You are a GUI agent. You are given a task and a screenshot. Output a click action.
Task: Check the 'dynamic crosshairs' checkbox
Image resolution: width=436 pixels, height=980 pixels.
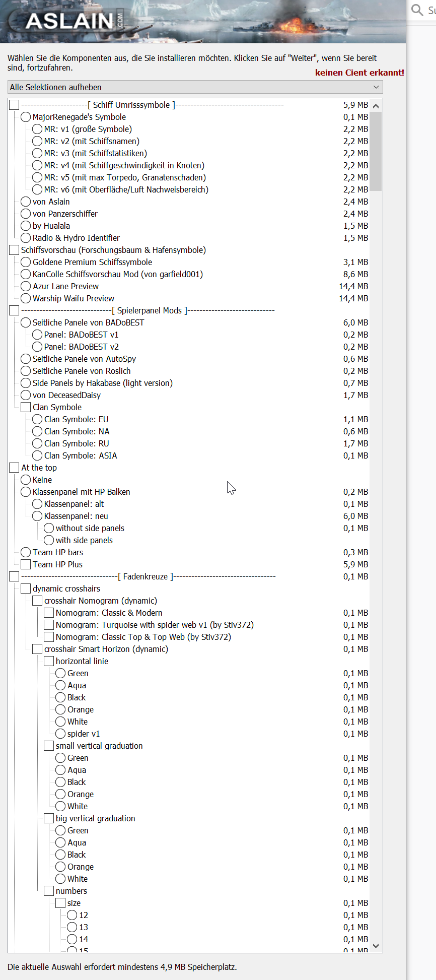26,589
